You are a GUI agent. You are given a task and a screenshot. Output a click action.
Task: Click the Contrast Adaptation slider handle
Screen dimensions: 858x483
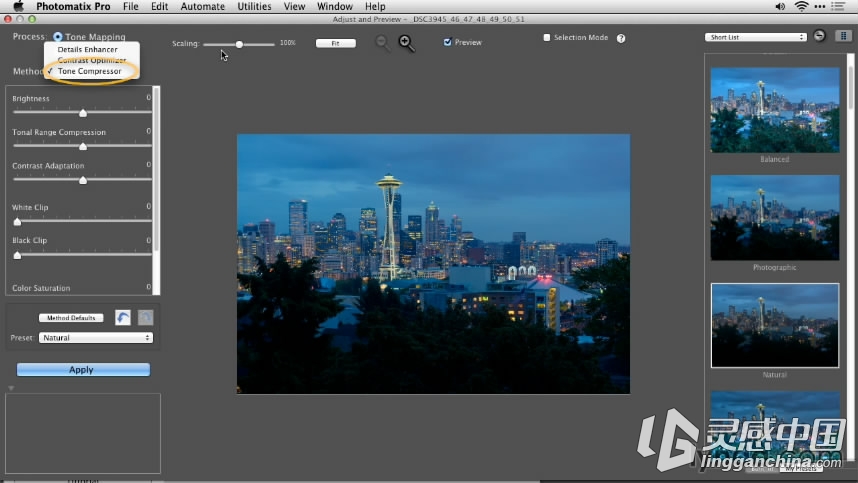(x=83, y=180)
